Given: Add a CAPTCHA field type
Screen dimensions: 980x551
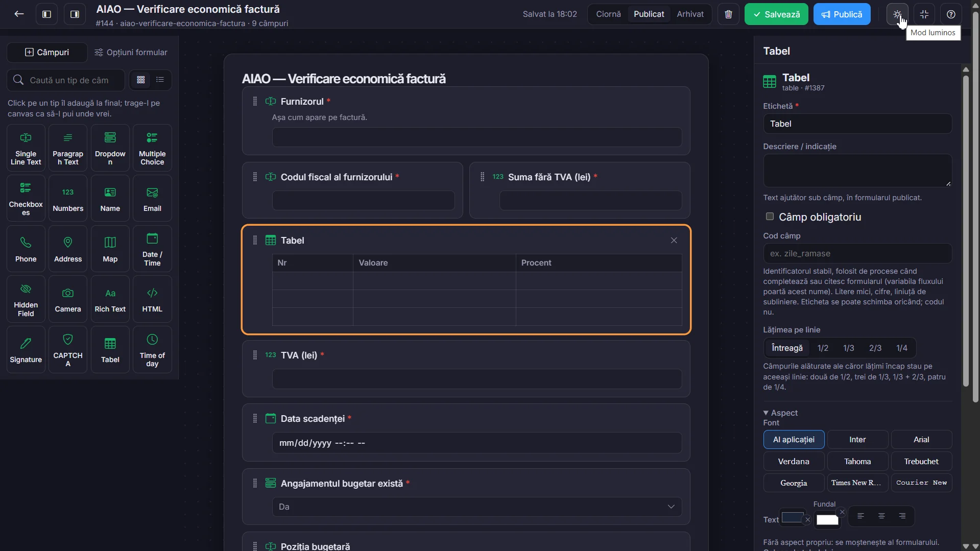Looking at the screenshot, I should pyautogui.click(x=68, y=350).
